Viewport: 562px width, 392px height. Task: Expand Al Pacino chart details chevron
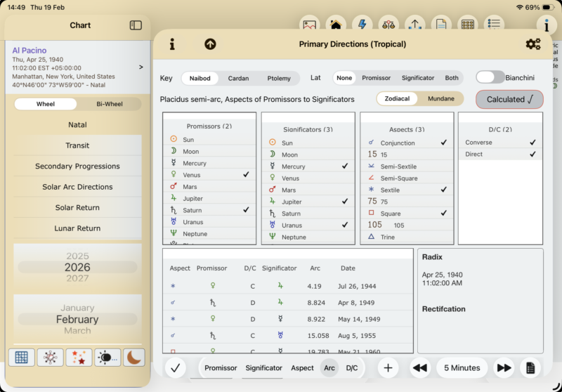click(141, 67)
